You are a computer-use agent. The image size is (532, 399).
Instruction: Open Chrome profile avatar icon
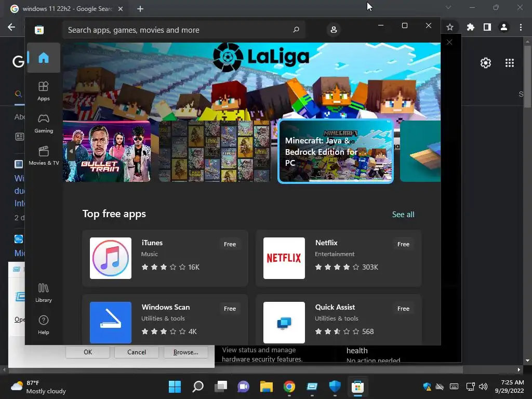tap(504, 27)
